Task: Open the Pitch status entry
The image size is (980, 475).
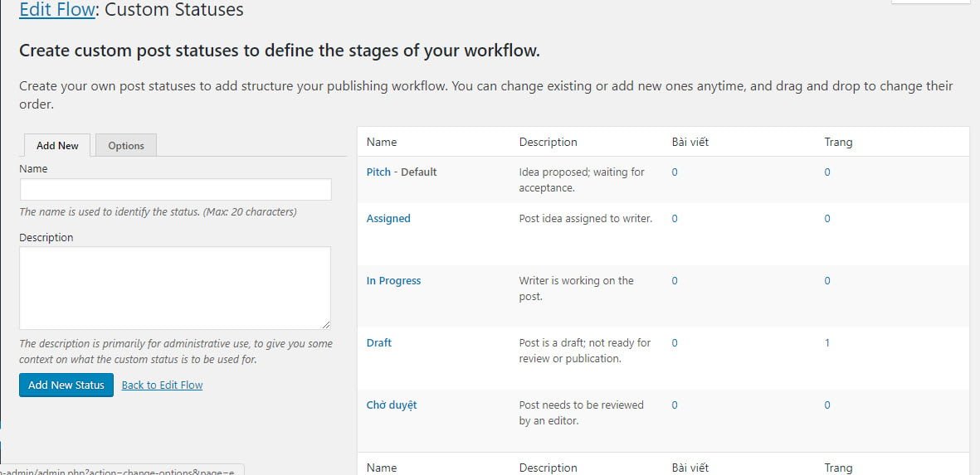Action: tap(378, 172)
